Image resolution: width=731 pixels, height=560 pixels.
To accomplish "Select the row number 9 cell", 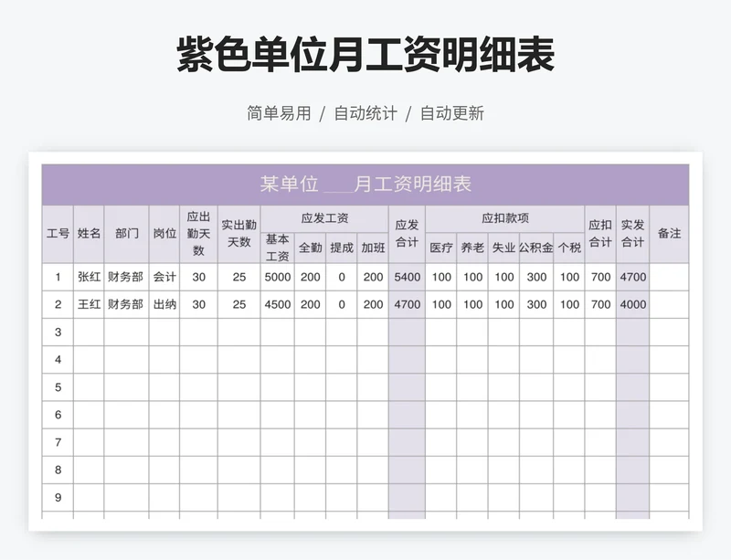I will tap(58, 498).
